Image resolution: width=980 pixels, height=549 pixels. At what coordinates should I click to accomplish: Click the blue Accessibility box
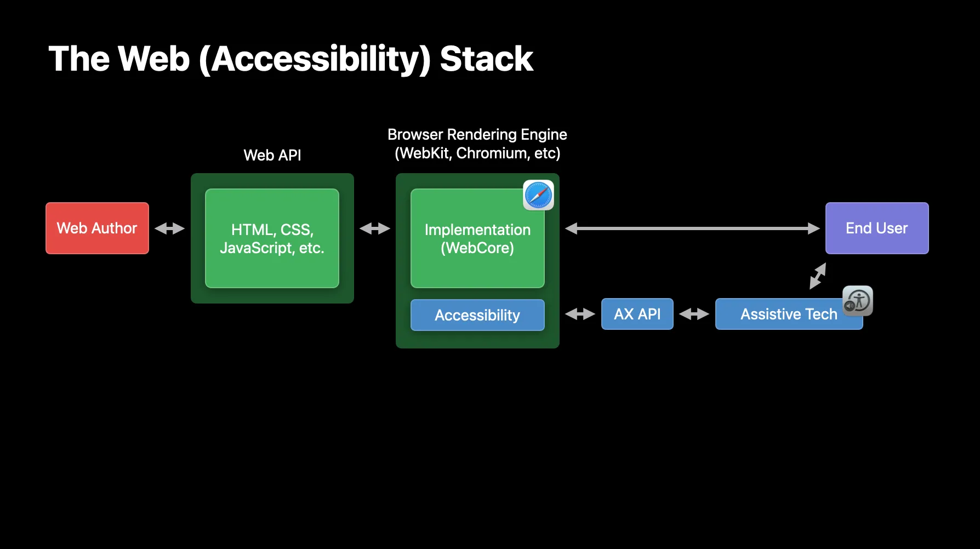click(477, 315)
